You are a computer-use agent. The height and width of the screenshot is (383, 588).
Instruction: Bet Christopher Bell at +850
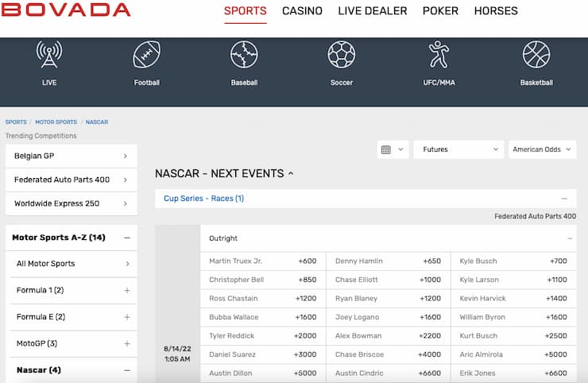coord(263,280)
